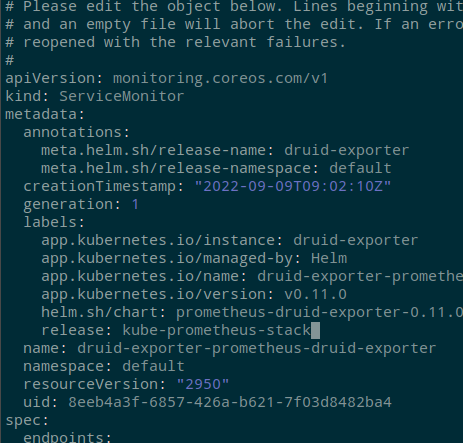Click the app.kubernetes.io/version value v0.11.0
Viewport: 463px width, 443px height.
tap(315, 294)
